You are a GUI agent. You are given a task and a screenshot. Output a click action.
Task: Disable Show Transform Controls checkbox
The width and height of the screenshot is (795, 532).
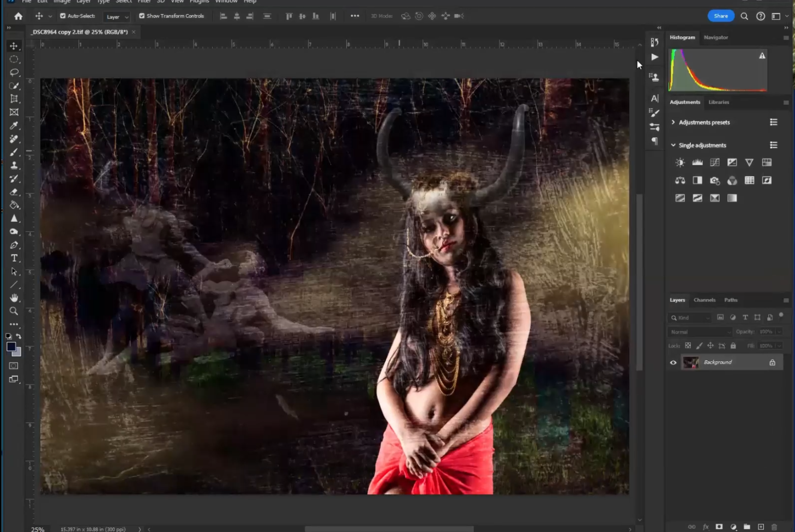pos(142,16)
